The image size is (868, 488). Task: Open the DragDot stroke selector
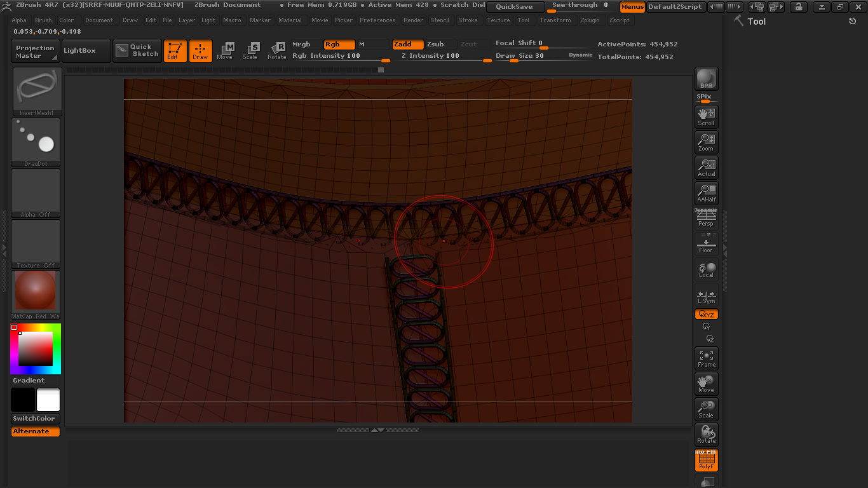[x=36, y=142]
